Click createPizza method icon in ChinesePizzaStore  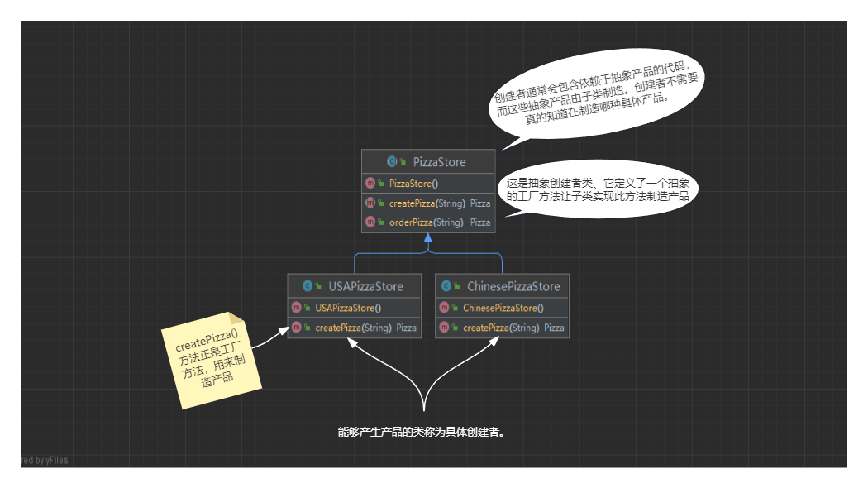click(x=444, y=328)
